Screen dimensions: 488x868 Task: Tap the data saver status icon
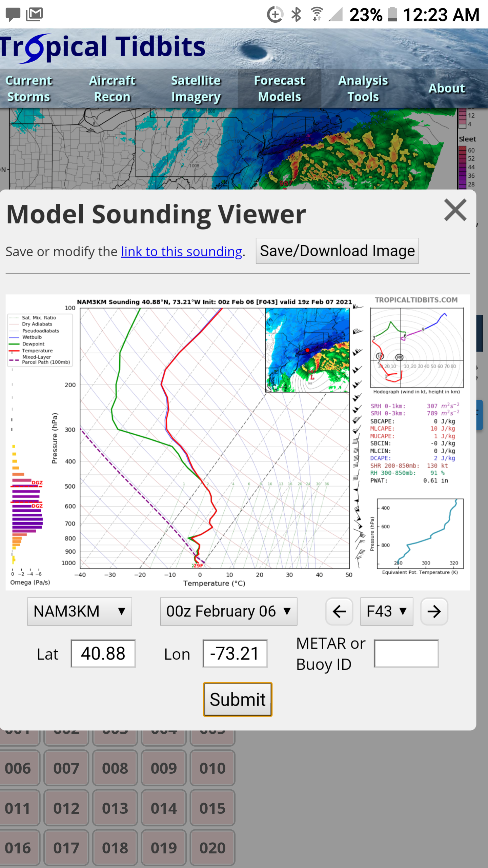pyautogui.click(x=275, y=15)
